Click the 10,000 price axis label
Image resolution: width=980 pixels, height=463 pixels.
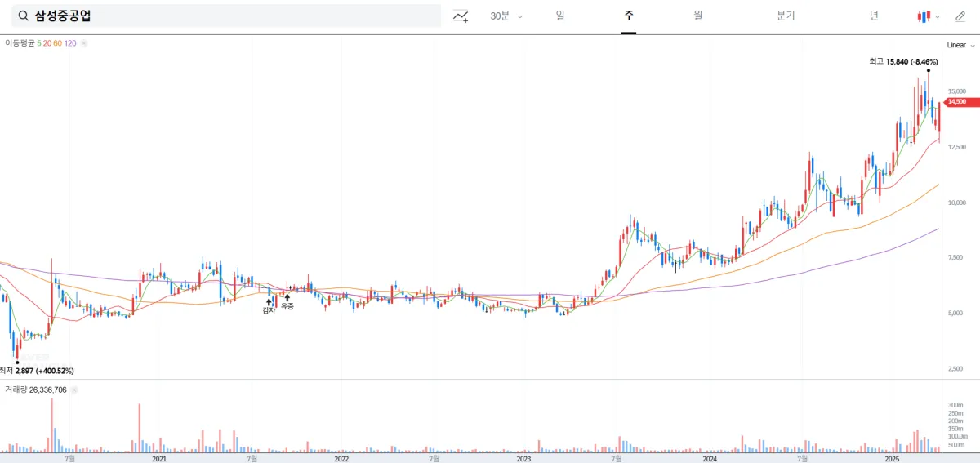click(957, 203)
